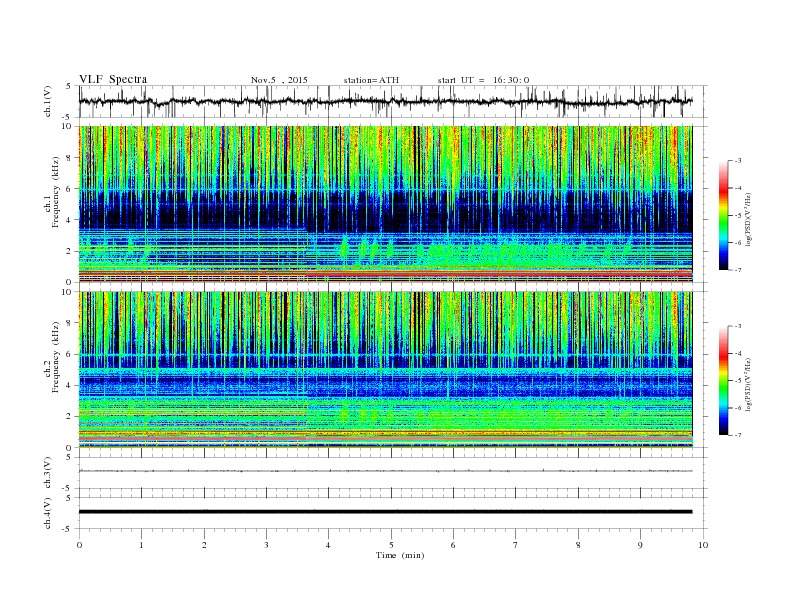Click the "-5" label on ch.1 colorbar
Screen dimensions: 792x612
pyautogui.click(x=737, y=216)
